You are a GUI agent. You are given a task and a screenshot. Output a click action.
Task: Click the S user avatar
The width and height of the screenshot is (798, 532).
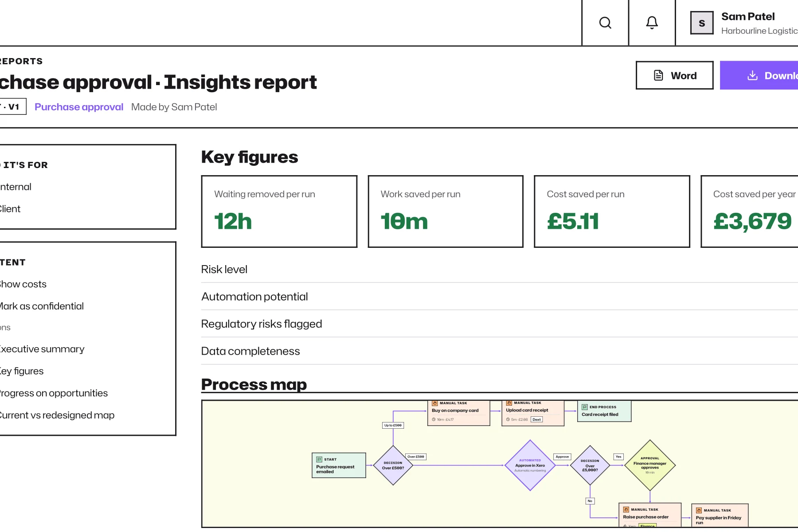click(702, 23)
